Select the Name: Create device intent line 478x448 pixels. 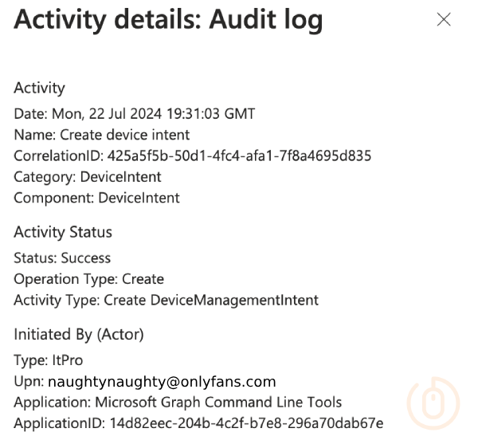[102, 135]
